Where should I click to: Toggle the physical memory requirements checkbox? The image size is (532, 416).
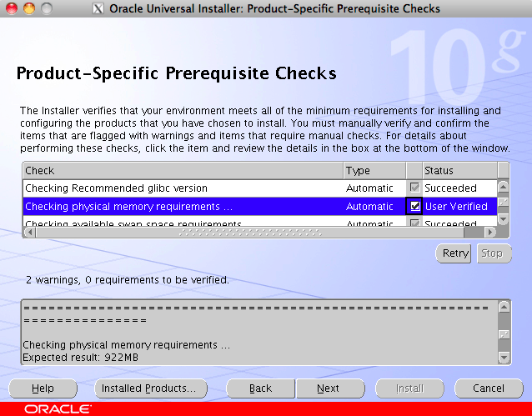(x=414, y=206)
